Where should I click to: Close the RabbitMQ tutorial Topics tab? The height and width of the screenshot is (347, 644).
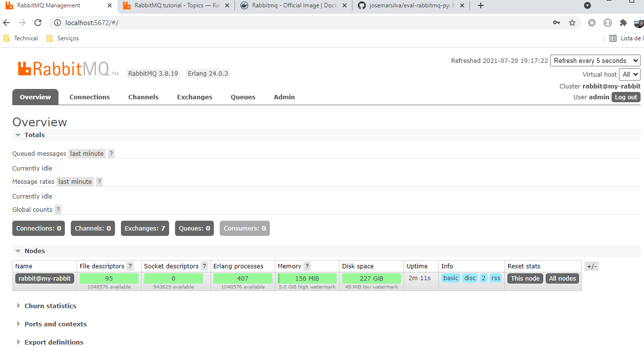(227, 5)
